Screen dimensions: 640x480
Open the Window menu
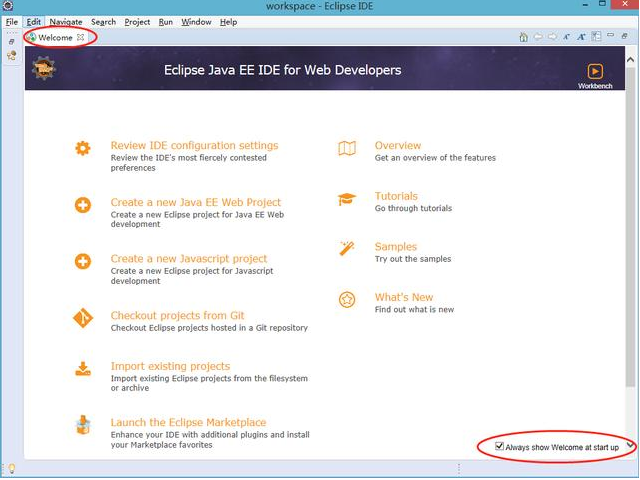196,22
